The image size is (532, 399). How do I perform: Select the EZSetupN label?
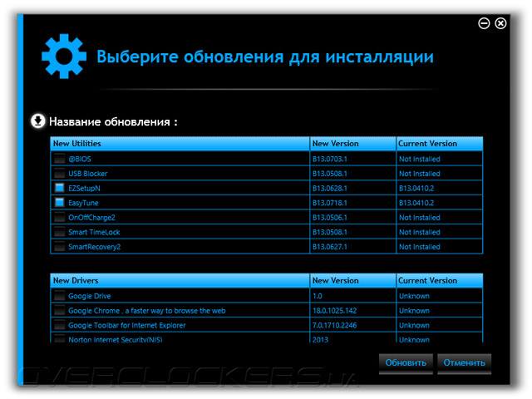84,189
